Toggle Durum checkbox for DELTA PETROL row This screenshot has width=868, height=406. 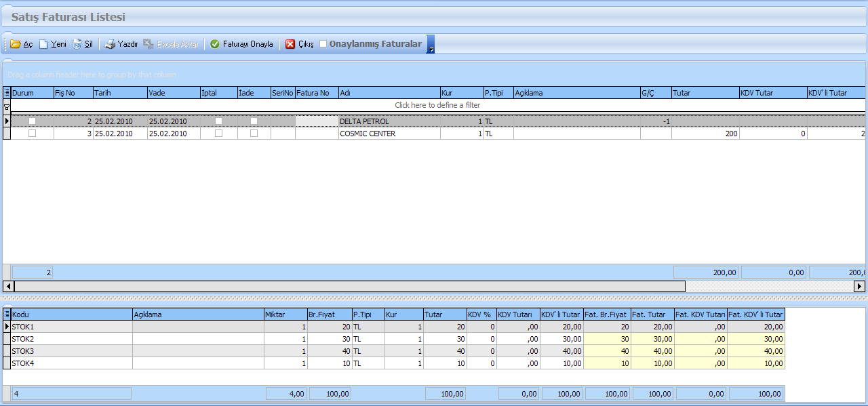click(x=32, y=121)
